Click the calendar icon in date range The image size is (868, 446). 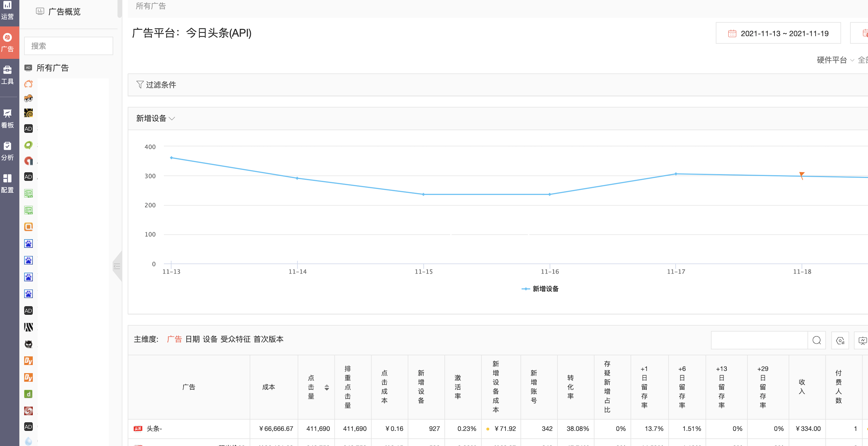click(732, 34)
